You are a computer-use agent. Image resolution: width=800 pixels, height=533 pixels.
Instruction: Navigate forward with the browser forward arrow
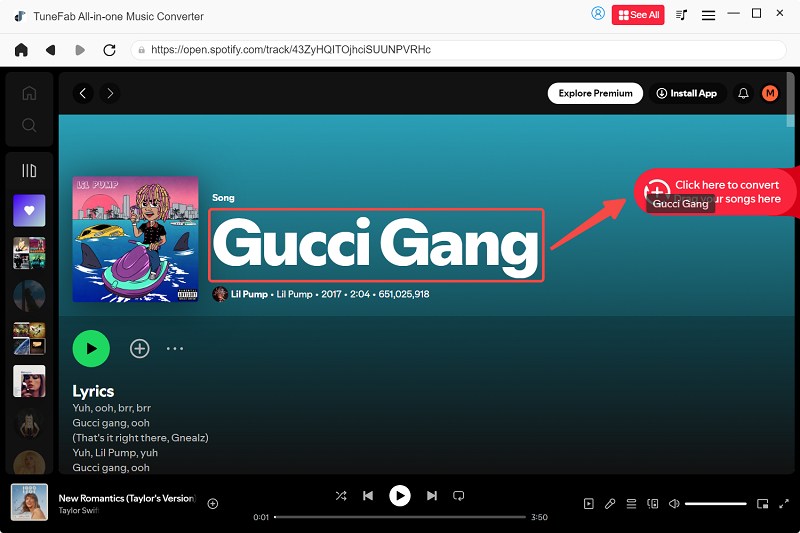coord(80,50)
